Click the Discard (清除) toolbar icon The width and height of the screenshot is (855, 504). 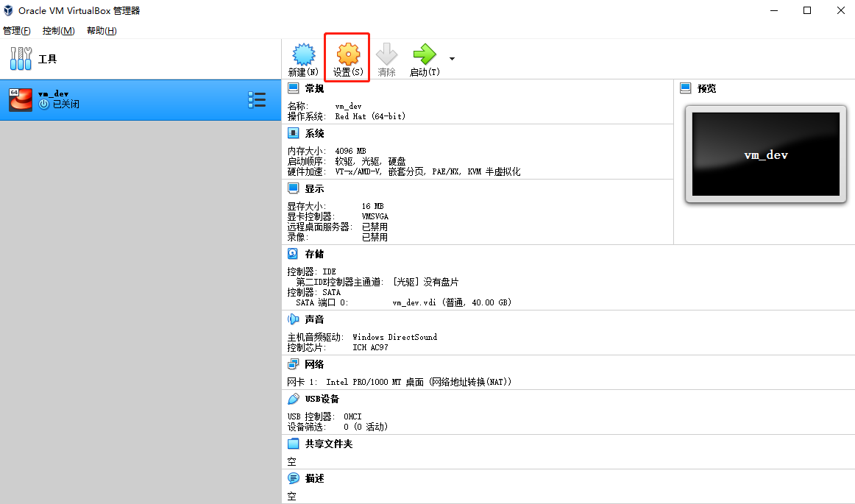pyautogui.click(x=386, y=54)
